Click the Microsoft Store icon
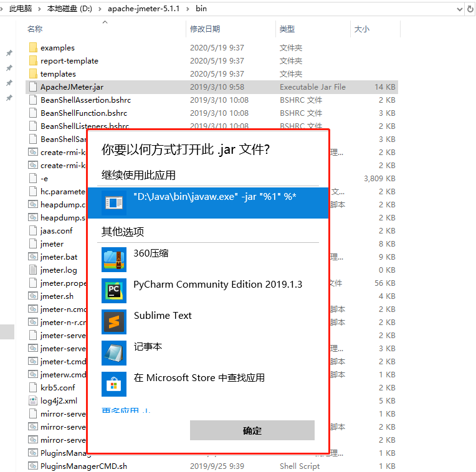The image size is (476, 472). coord(114,384)
